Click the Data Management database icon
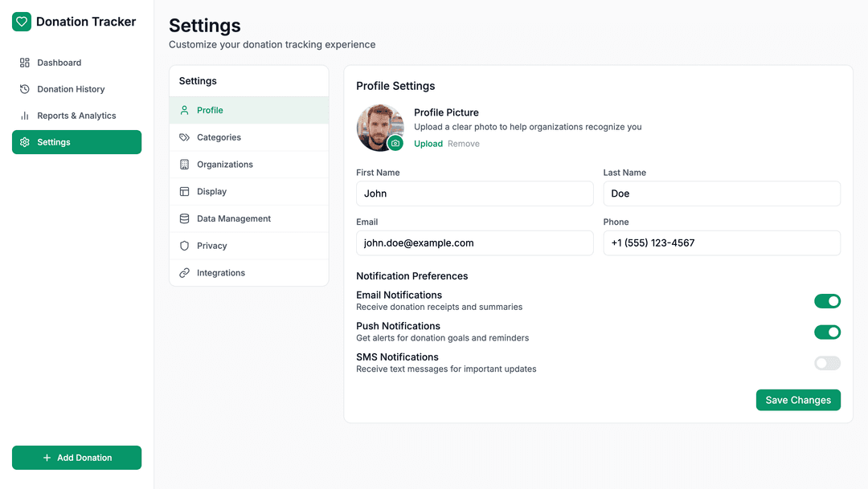 pyautogui.click(x=184, y=218)
